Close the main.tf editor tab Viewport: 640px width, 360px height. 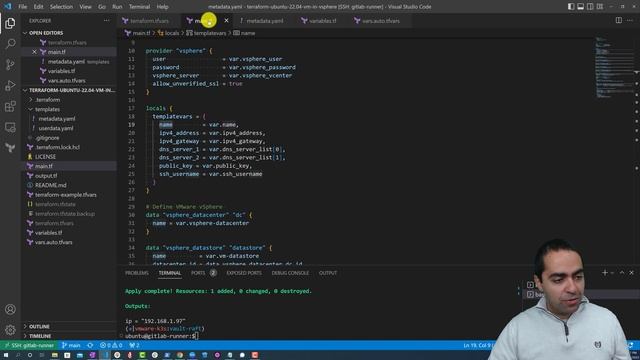click(x=227, y=20)
